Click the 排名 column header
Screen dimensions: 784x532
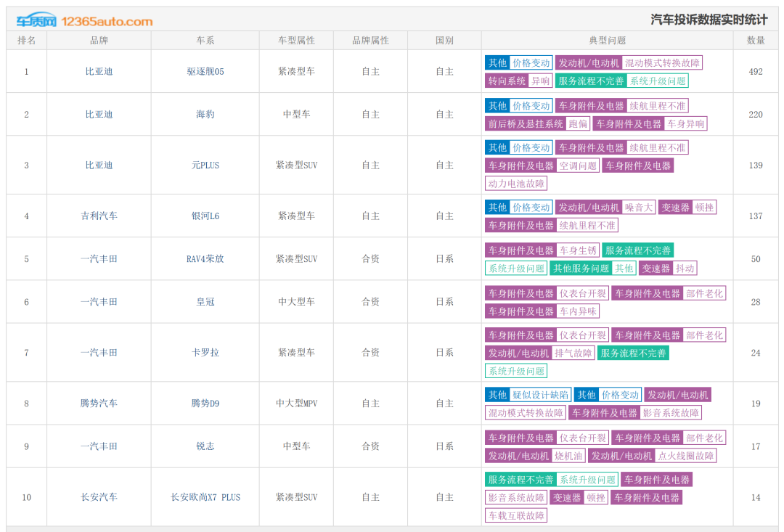pos(27,41)
